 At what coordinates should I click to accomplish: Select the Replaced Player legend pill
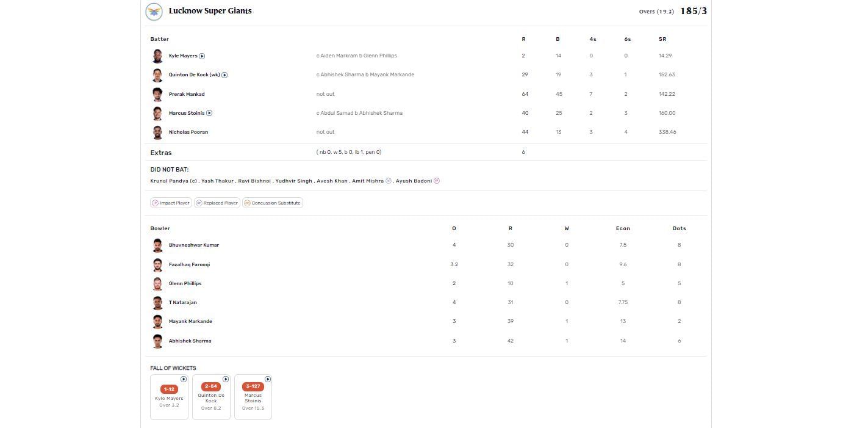pyautogui.click(x=217, y=203)
